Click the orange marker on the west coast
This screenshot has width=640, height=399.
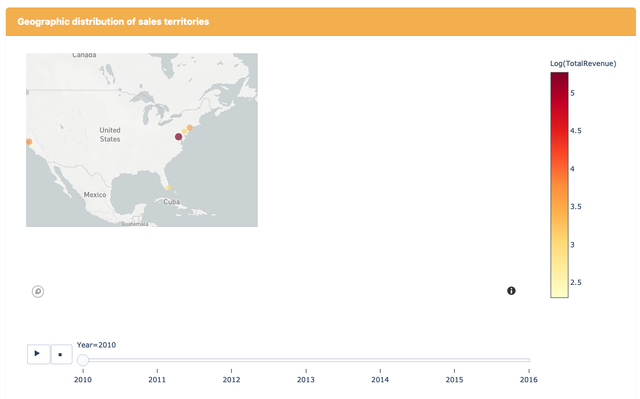(29, 142)
